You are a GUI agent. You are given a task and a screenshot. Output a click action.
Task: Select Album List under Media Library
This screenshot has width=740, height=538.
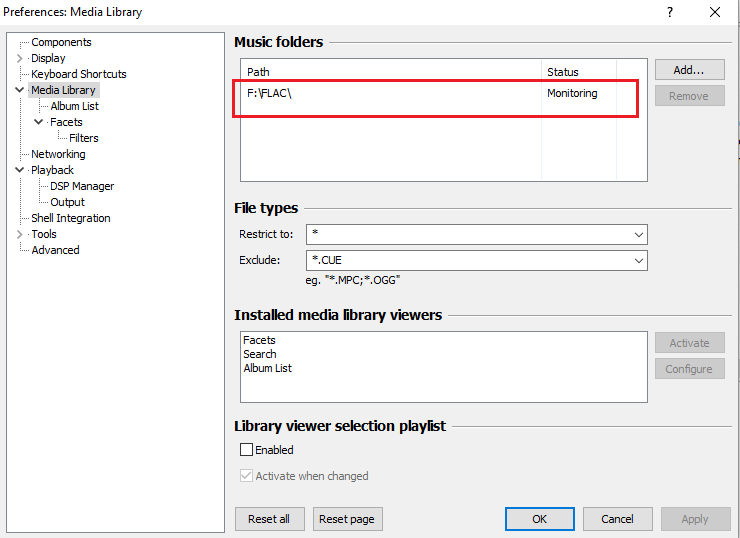(x=74, y=106)
